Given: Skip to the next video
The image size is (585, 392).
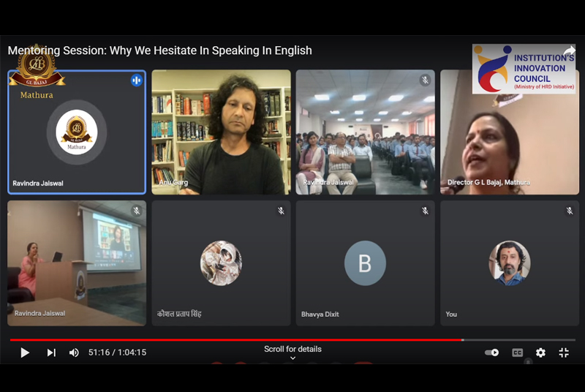Looking at the screenshot, I should [x=51, y=353].
